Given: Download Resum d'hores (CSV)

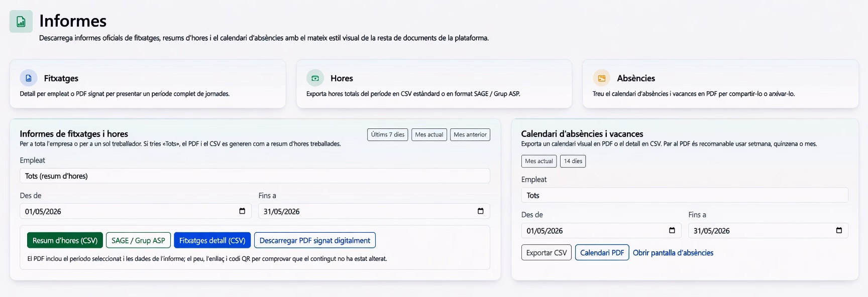Looking at the screenshot, I should (65, 240).
